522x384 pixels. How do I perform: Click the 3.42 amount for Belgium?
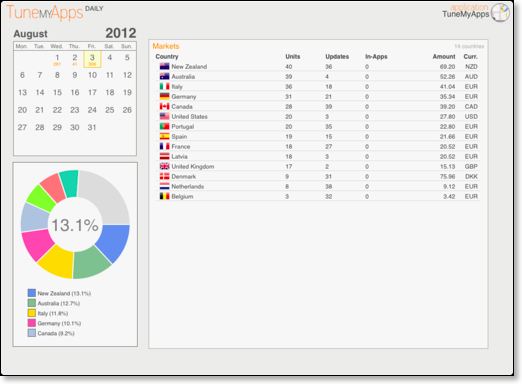coord(449,196)
